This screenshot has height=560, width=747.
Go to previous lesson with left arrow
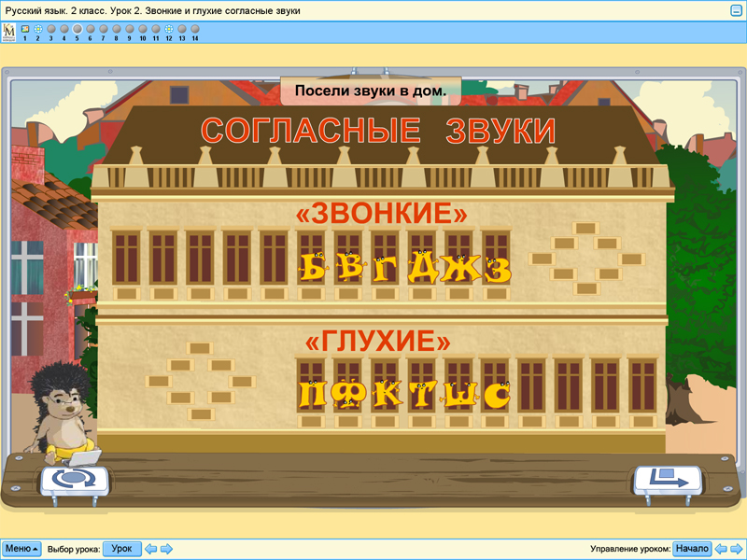click(x=150, y=549)
